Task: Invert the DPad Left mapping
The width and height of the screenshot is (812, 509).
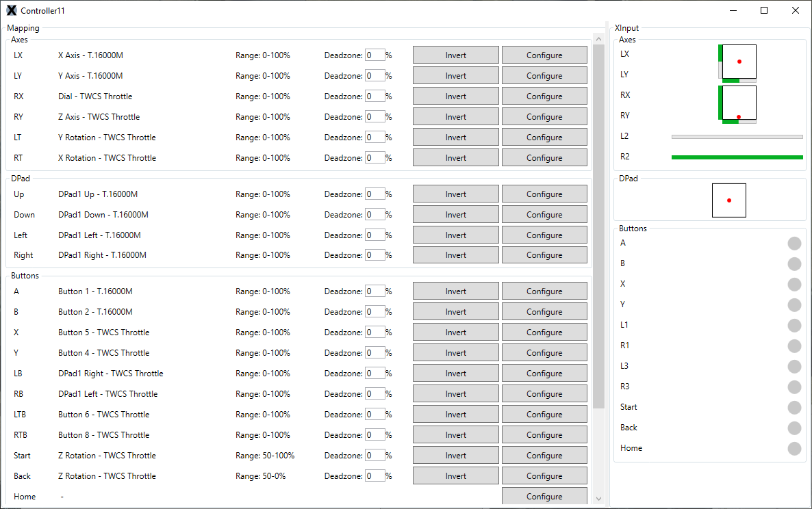Action: point(456,235)
